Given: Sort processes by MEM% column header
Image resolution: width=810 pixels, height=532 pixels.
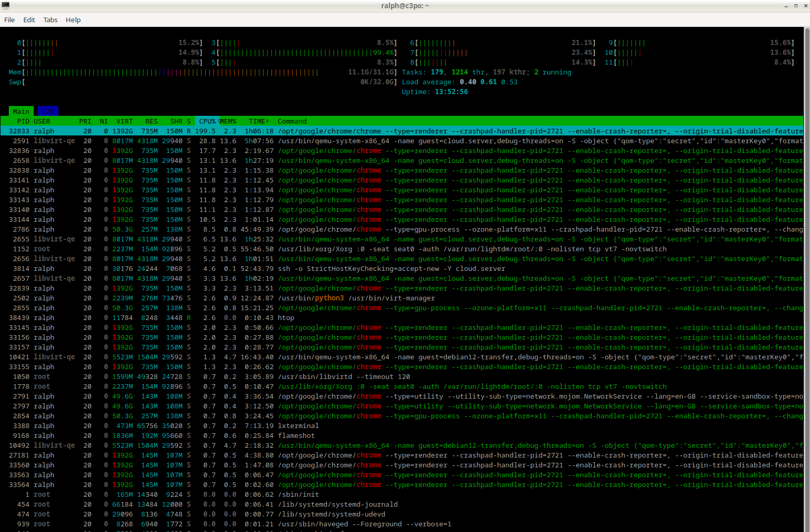Looking at the screenshot, I should point(228,121).
